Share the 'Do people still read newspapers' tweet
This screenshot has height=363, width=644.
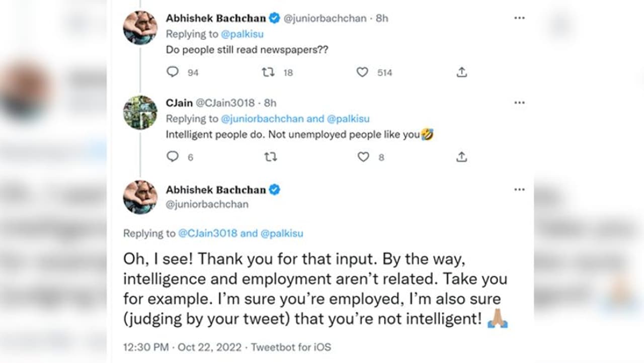[461, 72]
